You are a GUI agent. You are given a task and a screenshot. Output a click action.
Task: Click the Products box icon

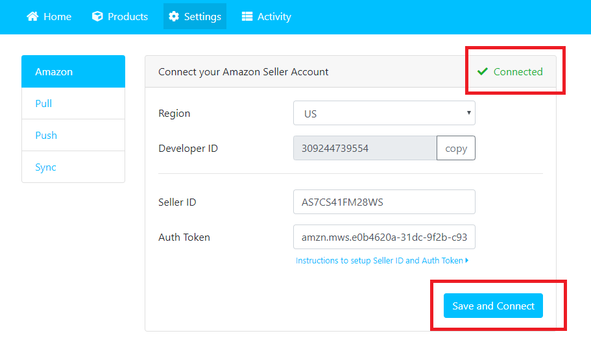[x=97, y=16]
